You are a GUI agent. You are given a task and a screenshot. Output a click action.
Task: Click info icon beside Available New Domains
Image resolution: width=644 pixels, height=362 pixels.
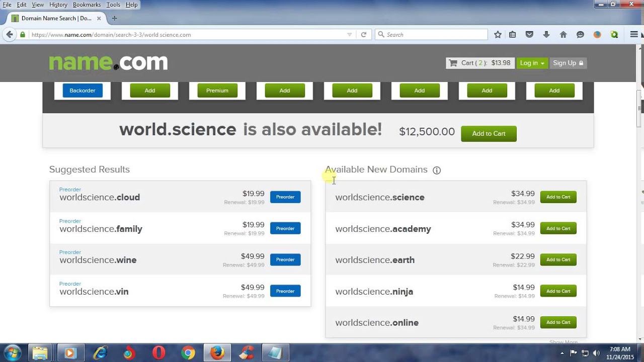tap(437, 170)
